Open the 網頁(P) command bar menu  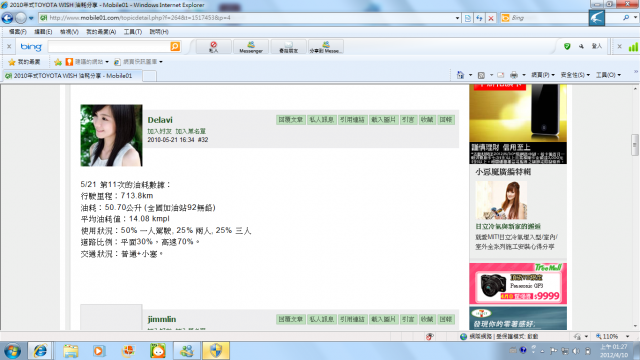click(x=543, y=75)
